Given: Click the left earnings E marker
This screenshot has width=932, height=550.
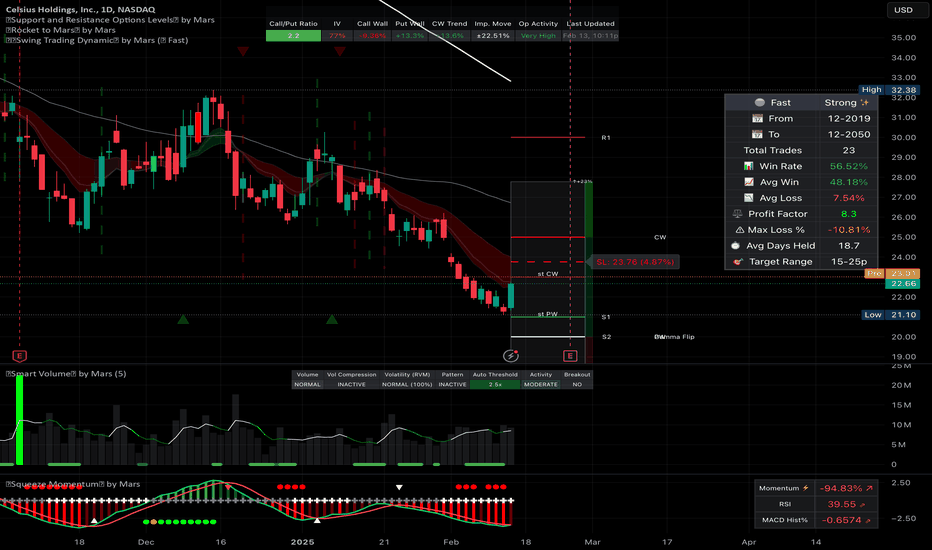Looking at the screenshot, I should pyautogui.click(x=20, y=356).
